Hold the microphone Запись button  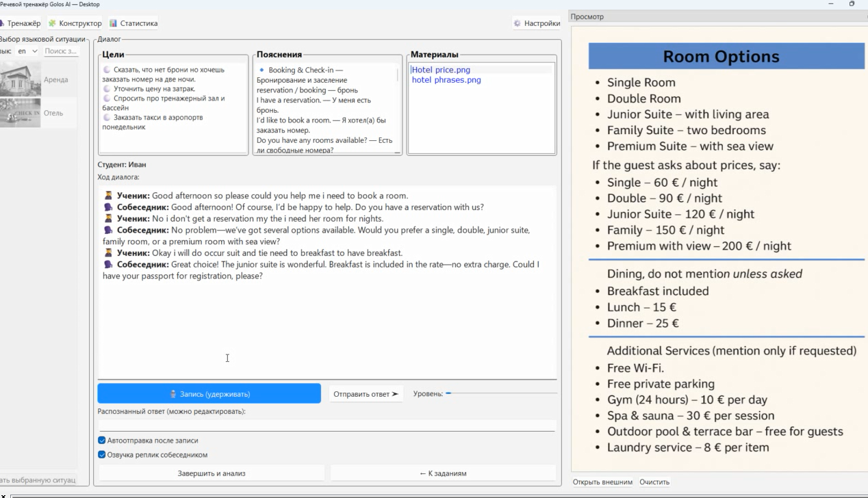pos(209,394)
